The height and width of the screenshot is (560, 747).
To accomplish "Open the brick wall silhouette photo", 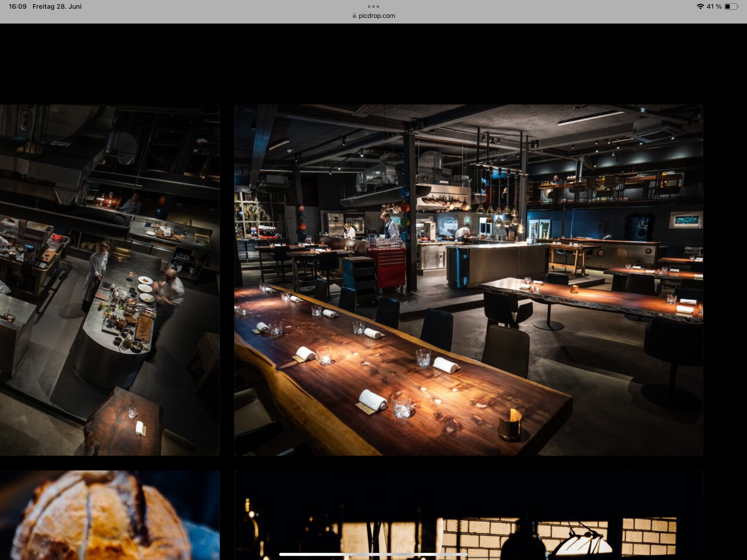I will click(x=469, y=515).
